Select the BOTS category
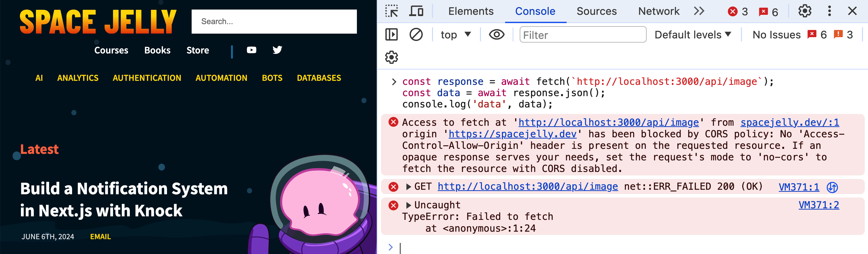This screenshot has height=254, width=868. [272, 78]
